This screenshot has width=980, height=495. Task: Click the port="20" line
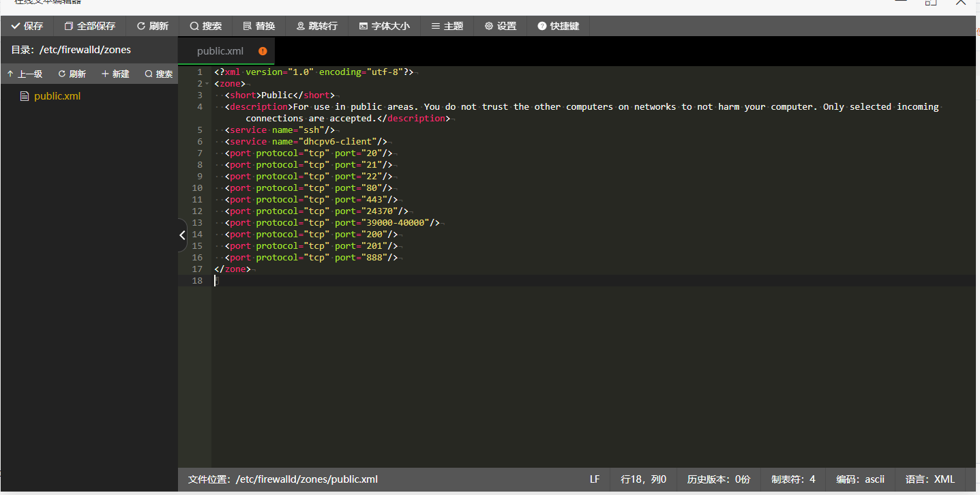pos(308,153)
